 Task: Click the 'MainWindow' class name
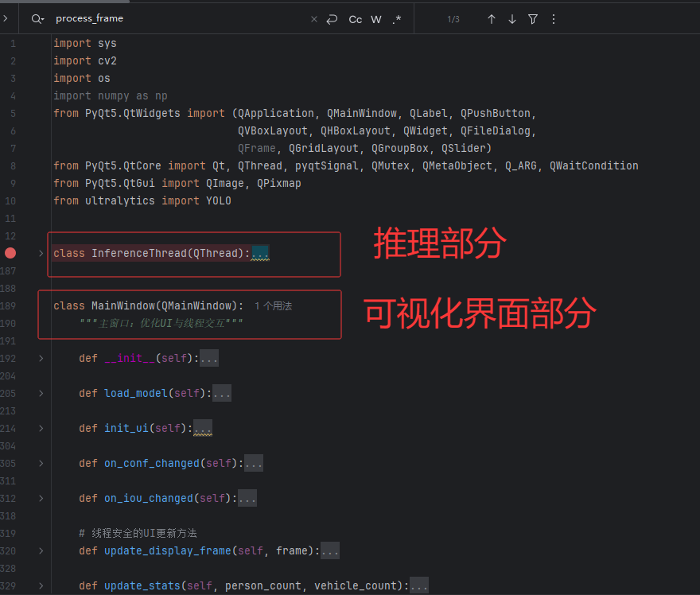(x=123, y=305)
